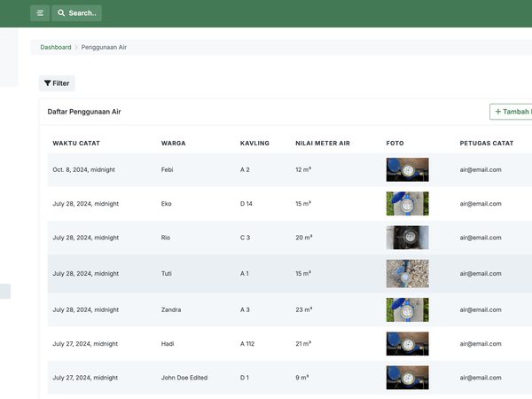This screenshot has width=532, height=399.
Task: Click meter value '12 m³'
Action: 303,169
